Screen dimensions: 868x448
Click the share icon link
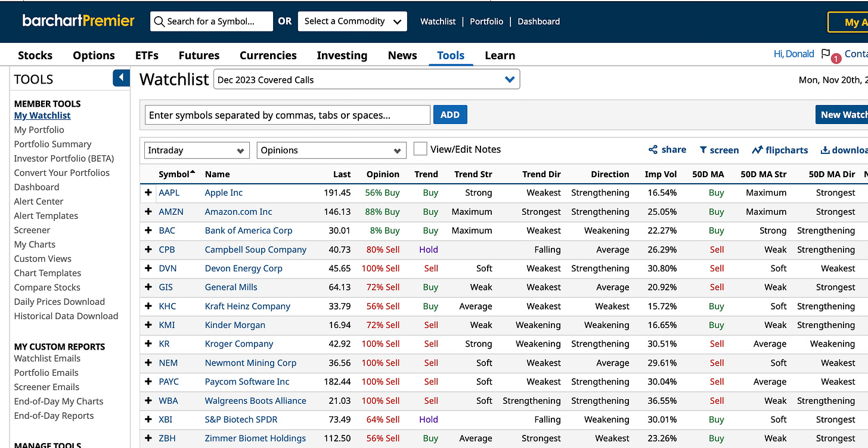pyautogui.click(x=667, y=150)
